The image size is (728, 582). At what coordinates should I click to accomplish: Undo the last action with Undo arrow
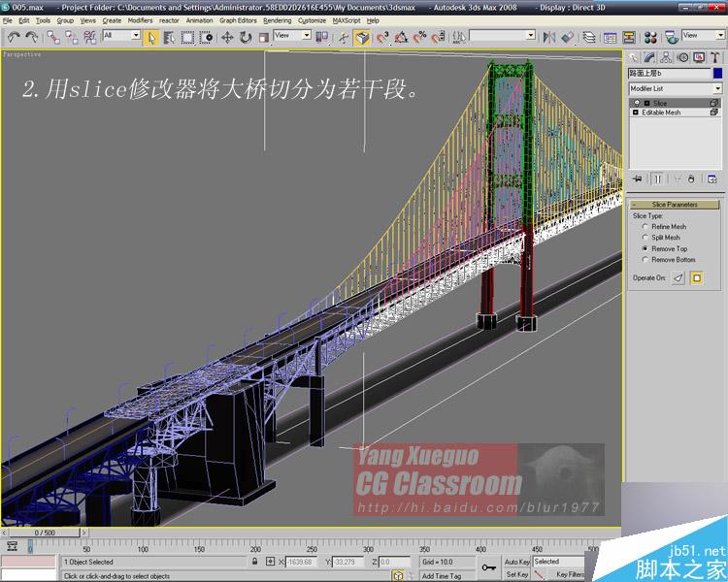click(x=14, y=37)
